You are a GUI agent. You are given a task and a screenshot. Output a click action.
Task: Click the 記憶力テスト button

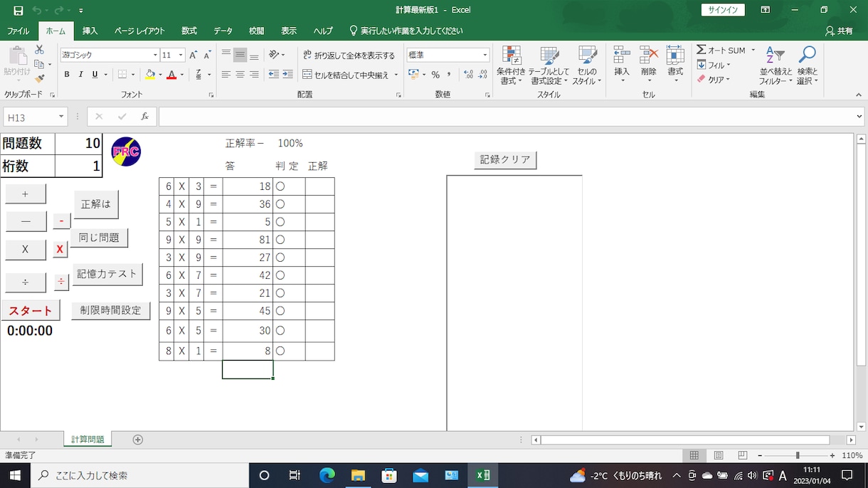pos(107,274)
